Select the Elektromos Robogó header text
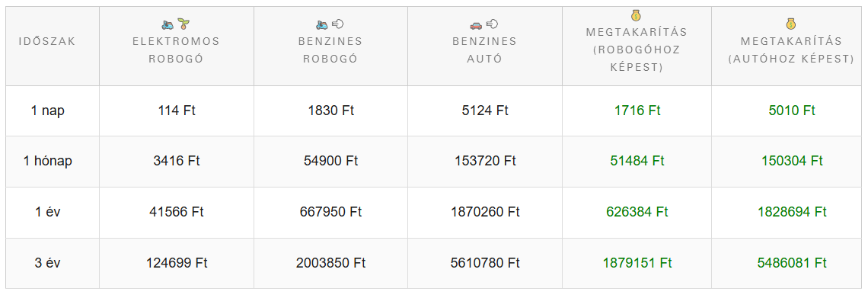Viewport: 868px width, 295px height. coord(176,50)
